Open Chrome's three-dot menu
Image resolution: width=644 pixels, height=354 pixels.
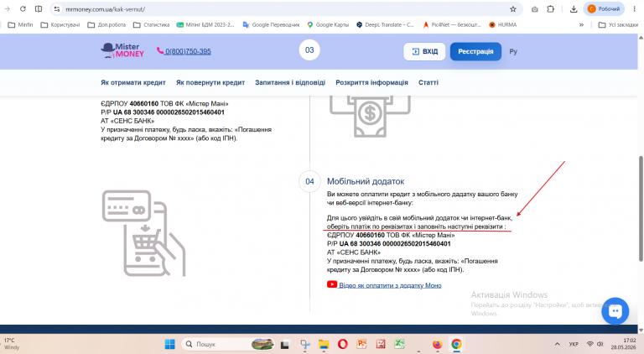[x=635, y=9]
